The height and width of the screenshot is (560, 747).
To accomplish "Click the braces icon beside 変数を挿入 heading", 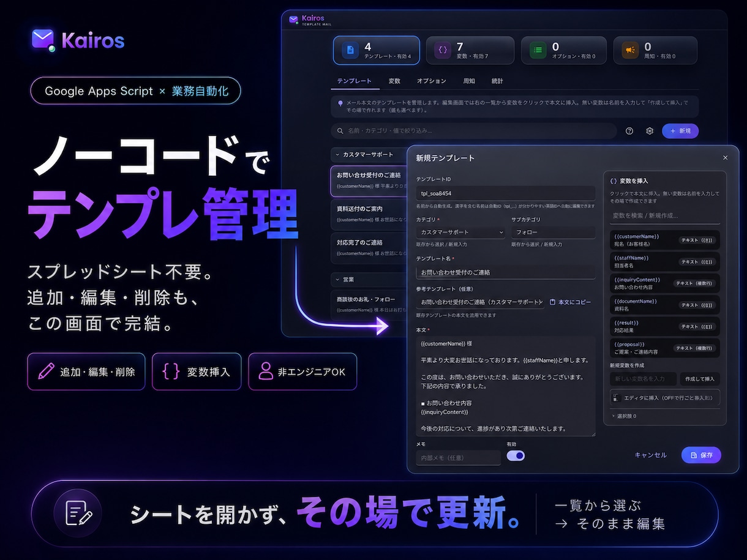I will coord(614,181).
